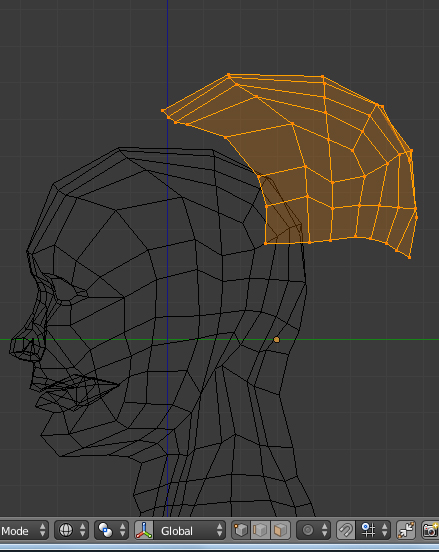This screenshot has height=552, width=439.
Task: Open the proportional editing circle menu
Action: 313,530
